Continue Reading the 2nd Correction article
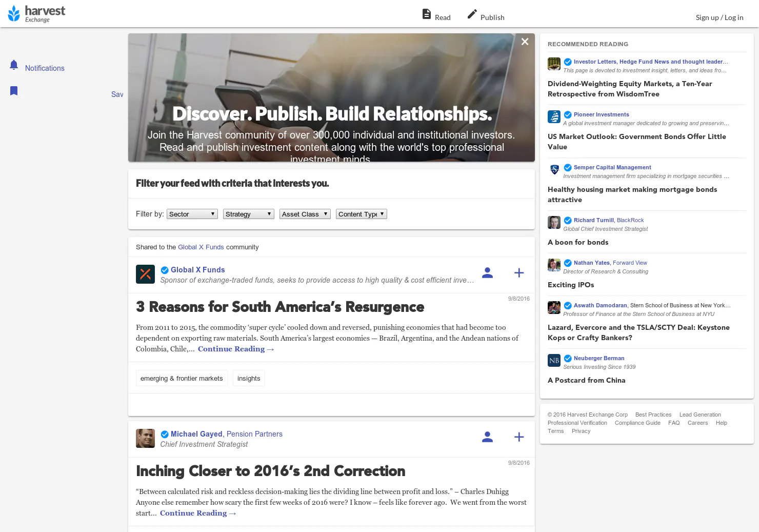 tap(198, 513)
